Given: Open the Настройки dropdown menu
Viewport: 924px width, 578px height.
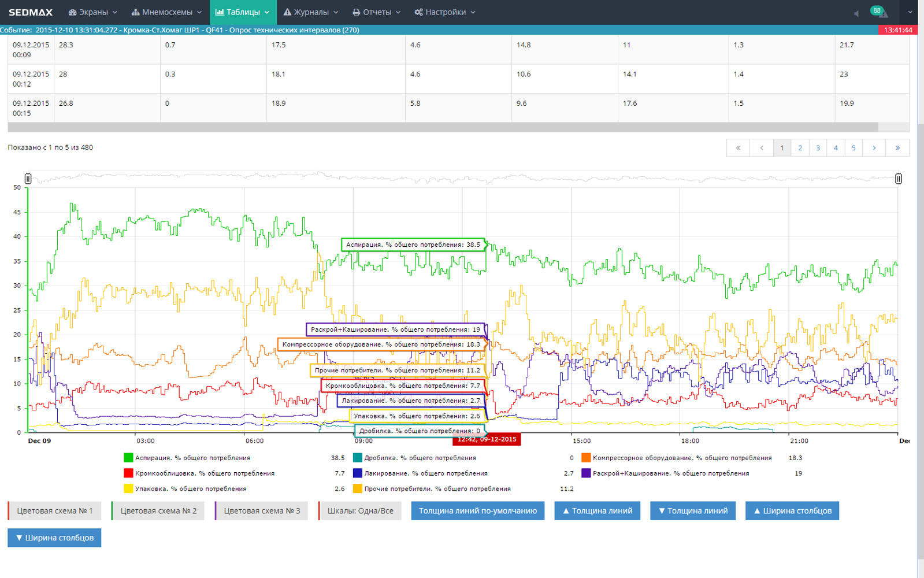Looking at the screenshot, I should [x=444, y=12].
